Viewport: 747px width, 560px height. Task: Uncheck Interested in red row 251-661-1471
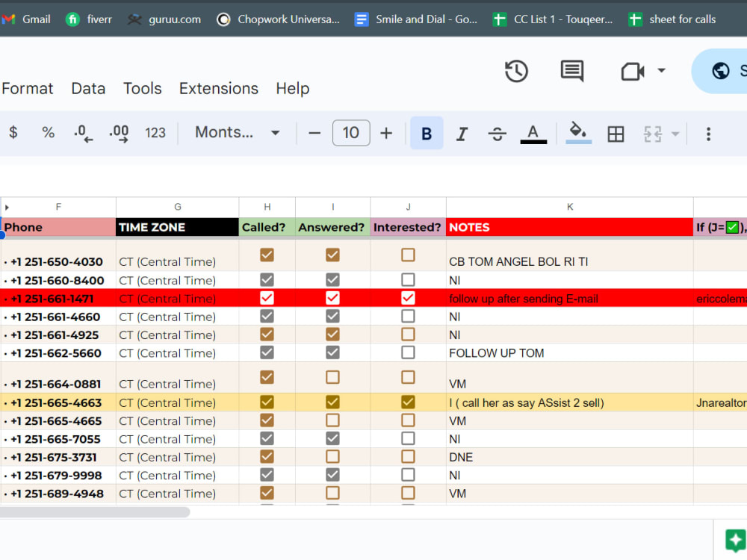pyautogui.click(x=408, y=298)
